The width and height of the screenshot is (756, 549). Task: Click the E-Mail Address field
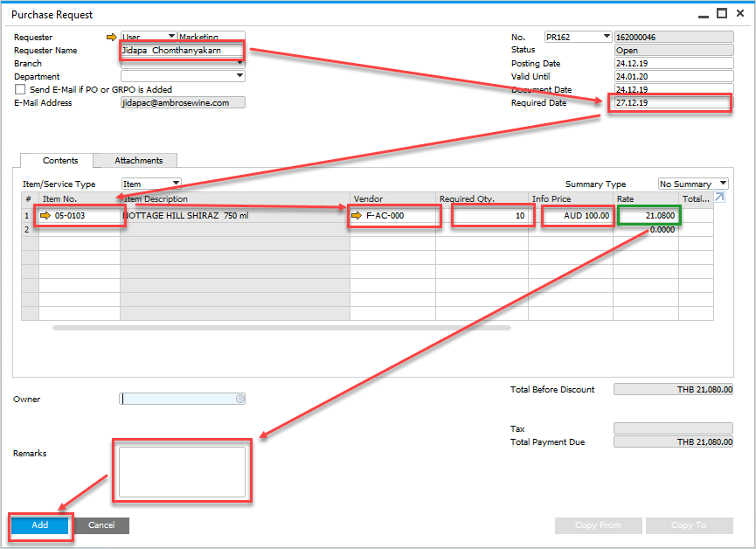[183, 103]
